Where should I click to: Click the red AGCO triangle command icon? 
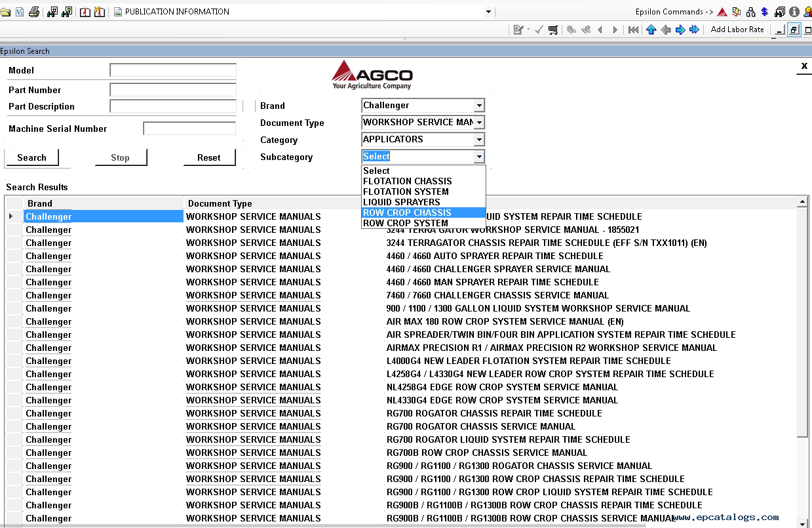coord(722,12)
